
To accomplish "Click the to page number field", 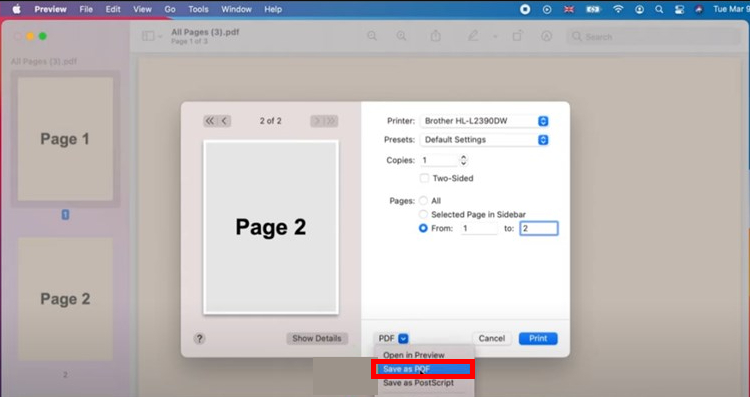I will (x=539, y=229).
